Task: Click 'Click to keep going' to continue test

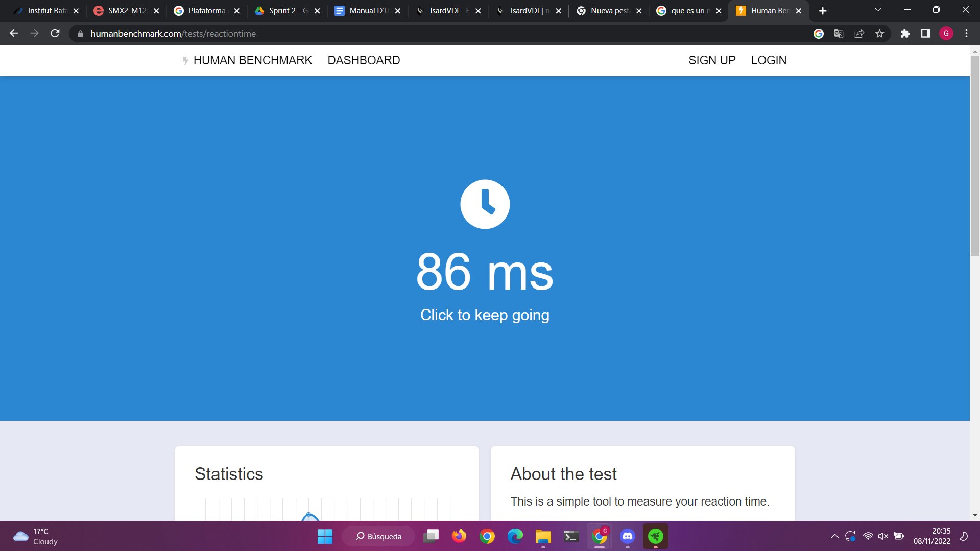Action: 485,315
